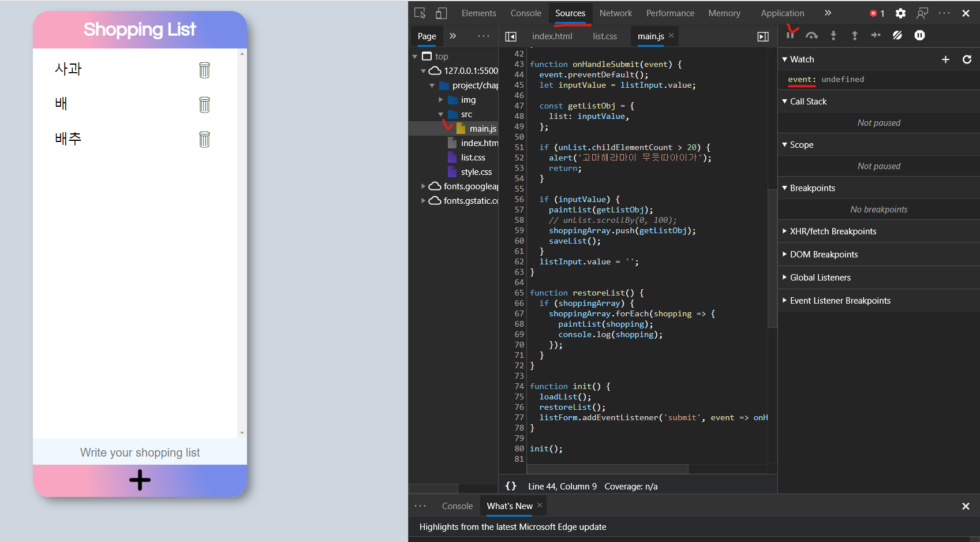
Task: Toggle pause on exceptions button
Action: [x=919, y=35]
